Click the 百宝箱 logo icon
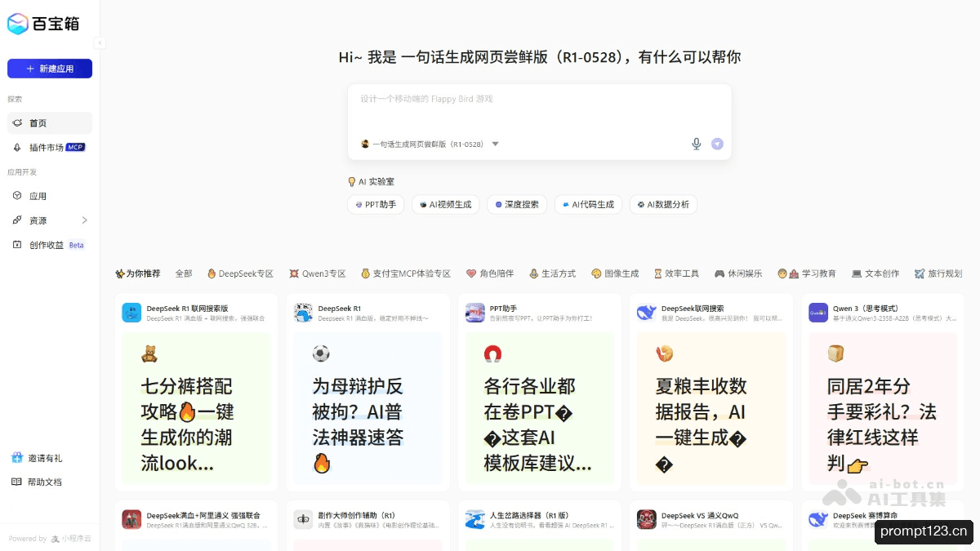 click(x=18, y=24)
